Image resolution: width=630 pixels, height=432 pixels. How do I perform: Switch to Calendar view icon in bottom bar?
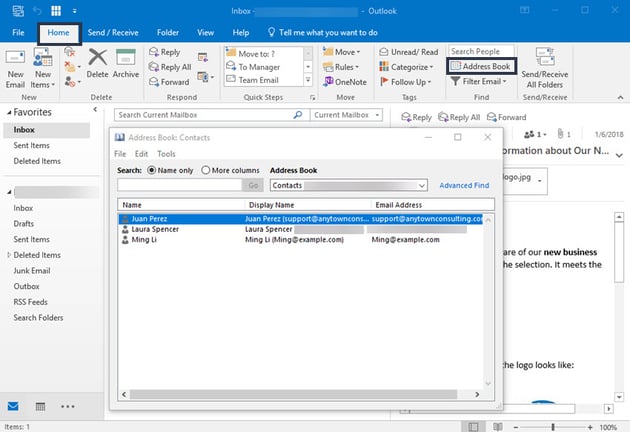(40, 406)
